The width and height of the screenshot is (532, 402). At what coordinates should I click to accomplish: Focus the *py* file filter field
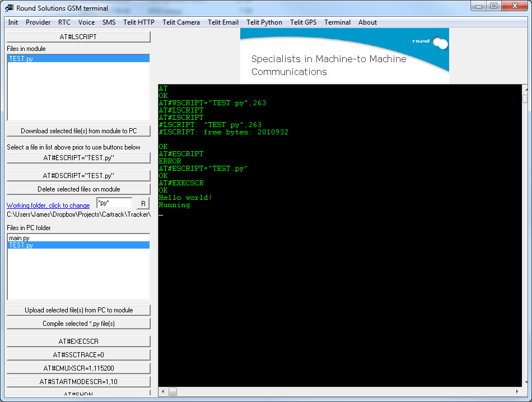pos(114,203)
